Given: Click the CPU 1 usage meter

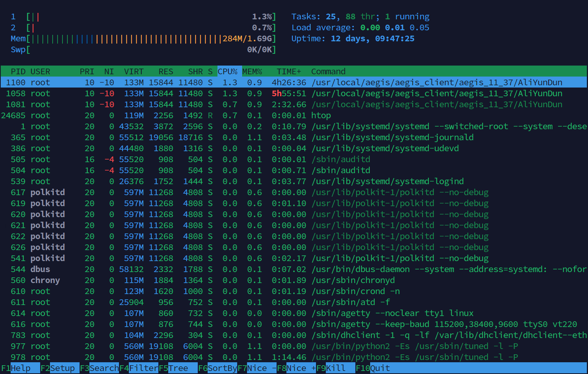Looking at the screenshot, I should [144, 17].
